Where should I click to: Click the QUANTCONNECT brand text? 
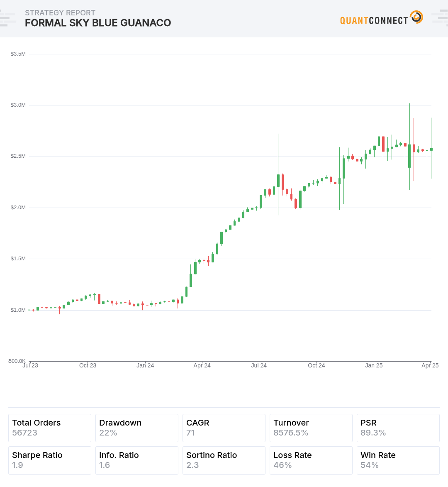pos(374,20)
